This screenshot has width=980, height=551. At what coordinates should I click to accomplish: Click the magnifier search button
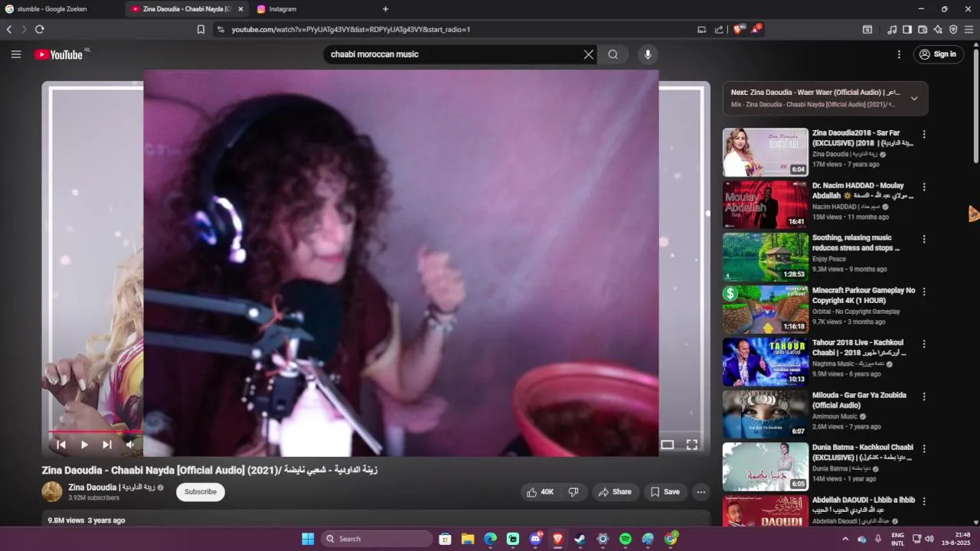tap(613, 54)
